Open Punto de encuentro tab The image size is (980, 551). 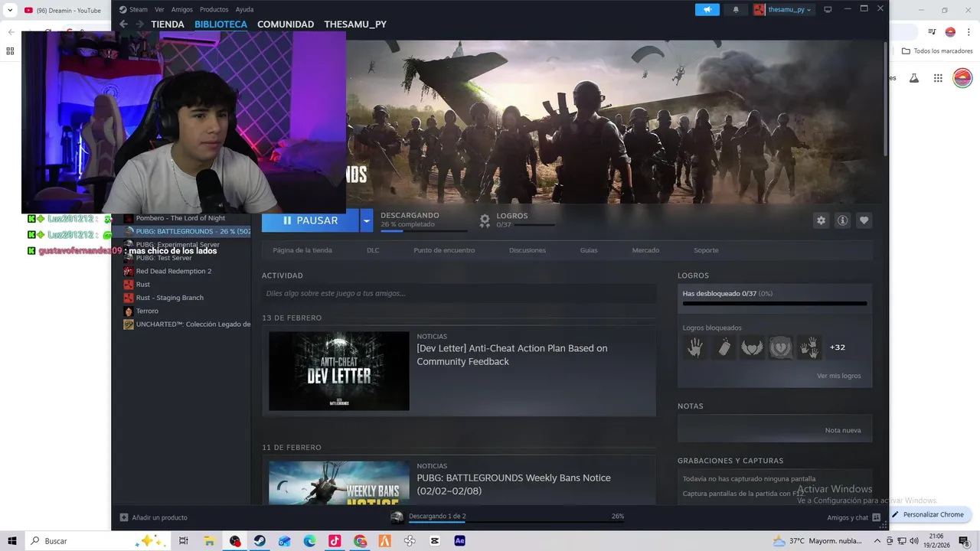(444, 250)
